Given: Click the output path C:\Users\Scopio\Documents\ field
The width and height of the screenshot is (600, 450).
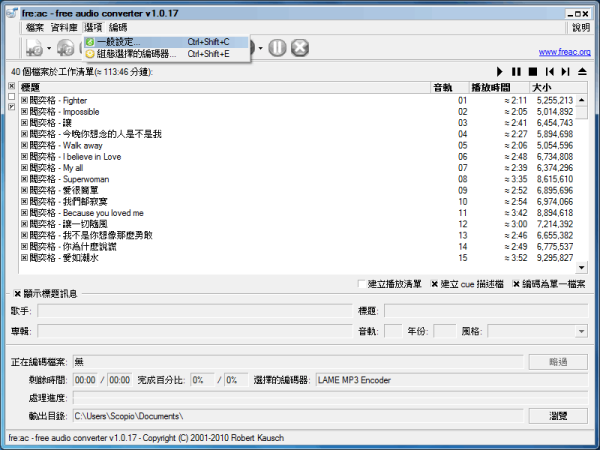Looking at the screenshot, I should (298, 416).
